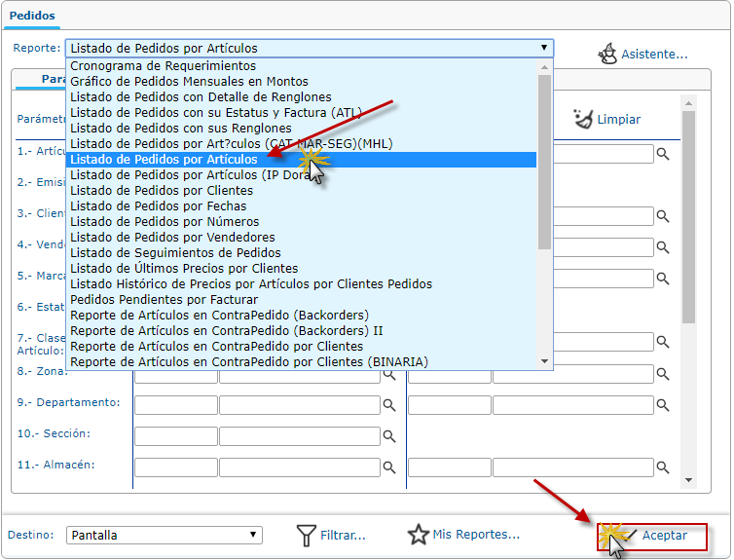Viewport: 734px width, 560px height.
Task: Choose Listado de Pedidos por Vendedores
Action: pos(302,238)
